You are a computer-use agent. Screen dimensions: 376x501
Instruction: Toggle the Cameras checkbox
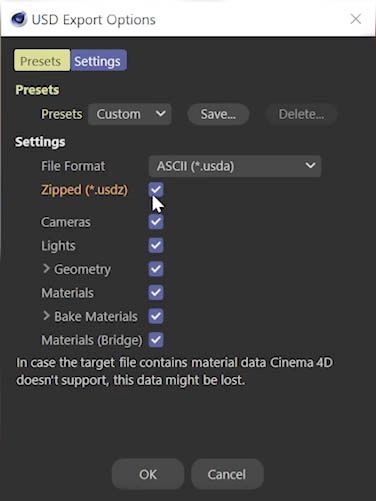(x=156, y=222)
